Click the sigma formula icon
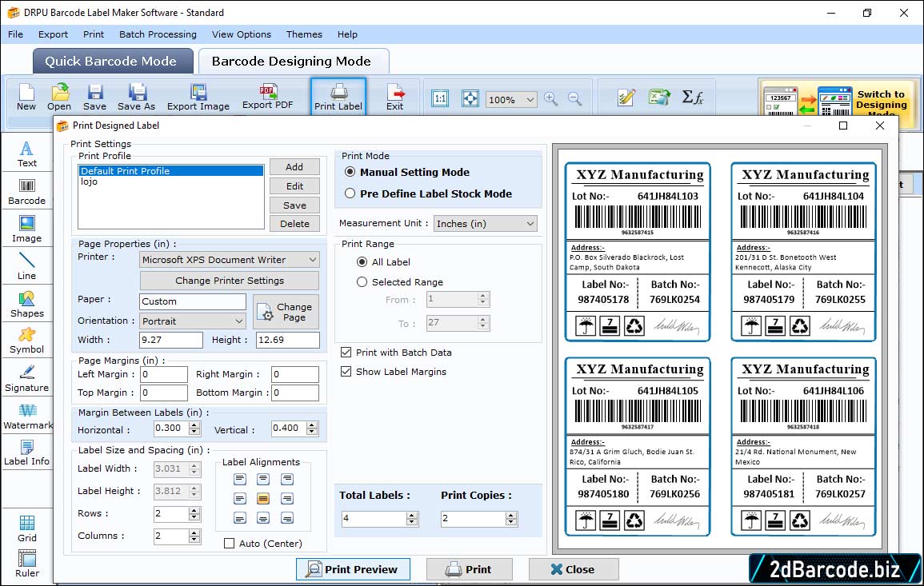Viewport: 924px width, 586px height. (693, 98)
